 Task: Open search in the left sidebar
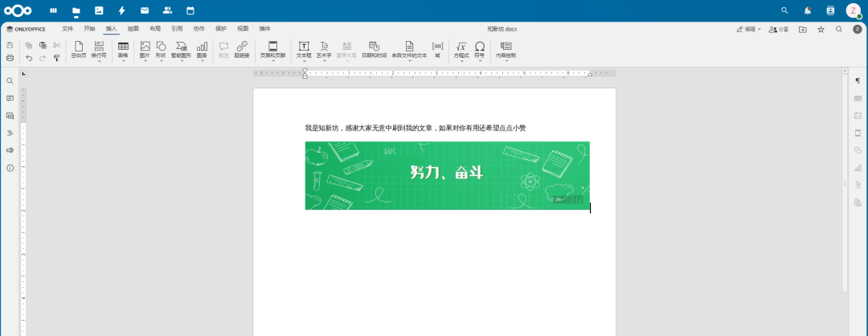point(10,81)
